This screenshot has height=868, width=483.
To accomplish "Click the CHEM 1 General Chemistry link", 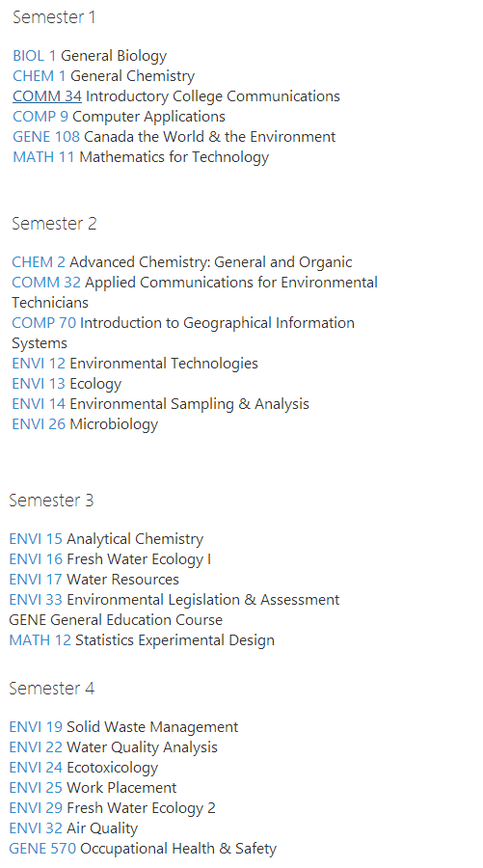I will coord(40,76).
